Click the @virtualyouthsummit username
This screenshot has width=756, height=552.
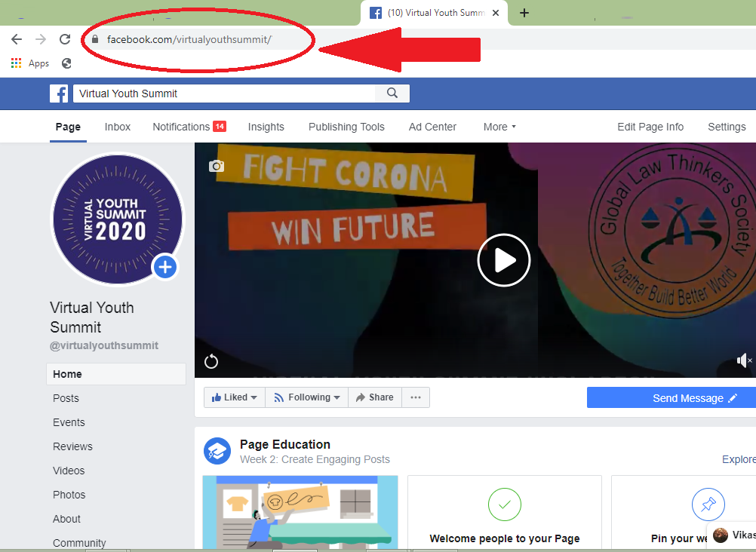(104, 345)
